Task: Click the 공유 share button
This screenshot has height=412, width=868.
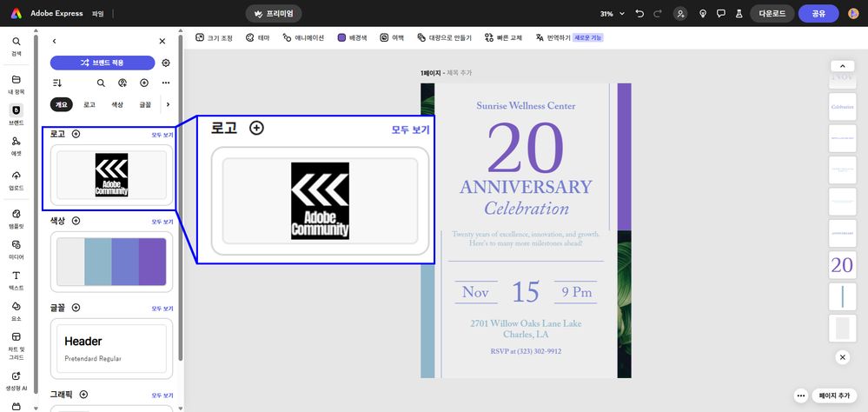Action: (818, 14)
